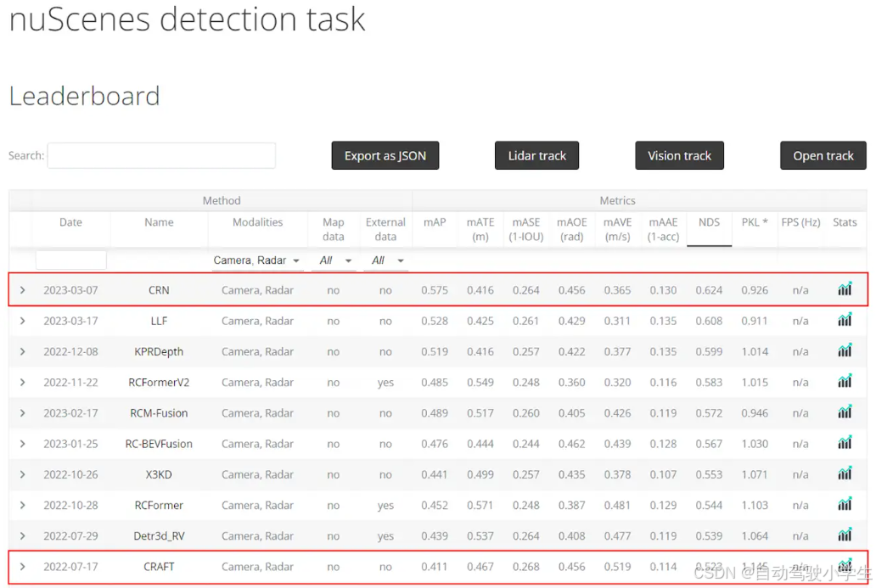Expand the RC-BEVFusion row details

22,444
